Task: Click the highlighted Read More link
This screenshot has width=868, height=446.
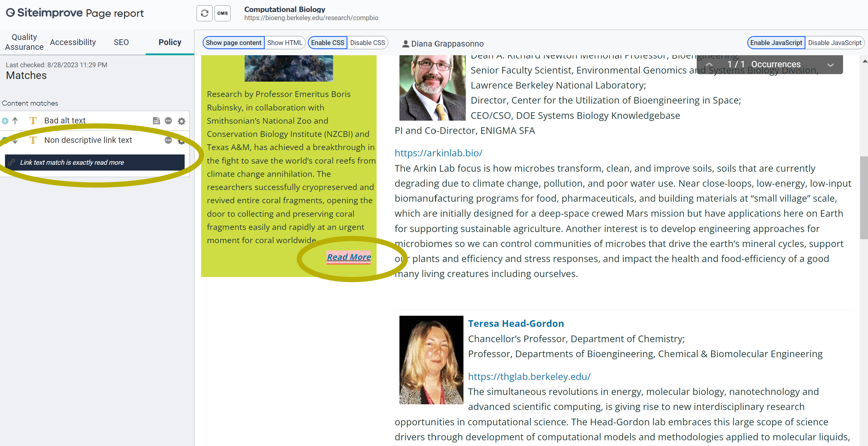Action: [x=348, y=257]
